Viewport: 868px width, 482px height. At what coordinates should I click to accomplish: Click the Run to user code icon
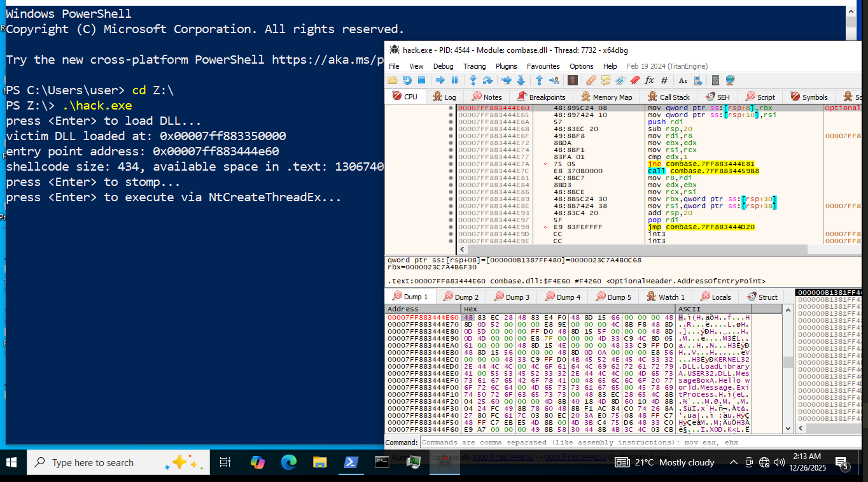[554, 80]
